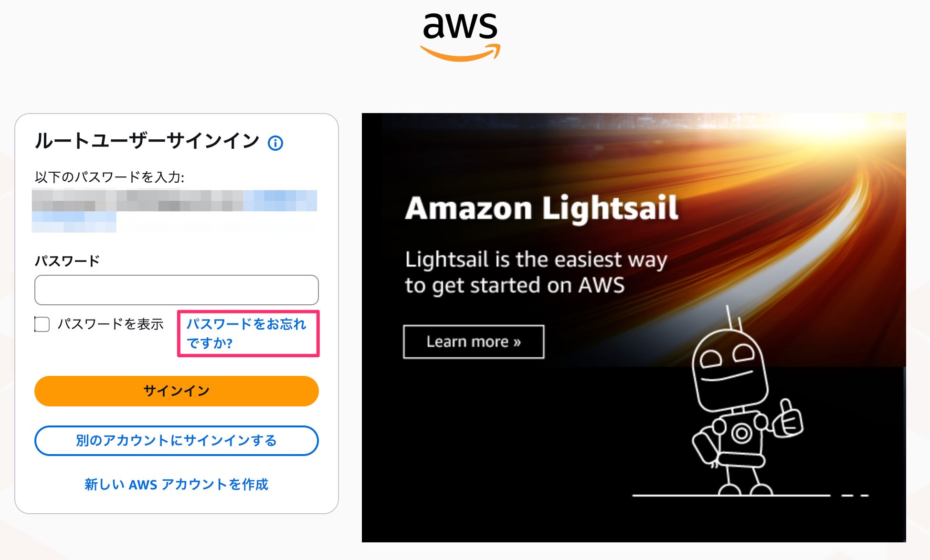The width and height of the screenshot is (930, 560).
Task: Open the パスワードをお忘れですか? link
Action: (246, 333)
